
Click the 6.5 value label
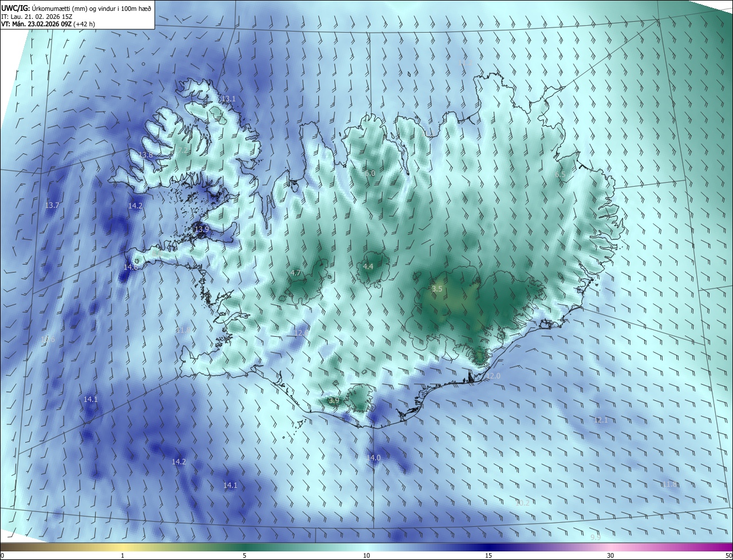tap(560, 175)
